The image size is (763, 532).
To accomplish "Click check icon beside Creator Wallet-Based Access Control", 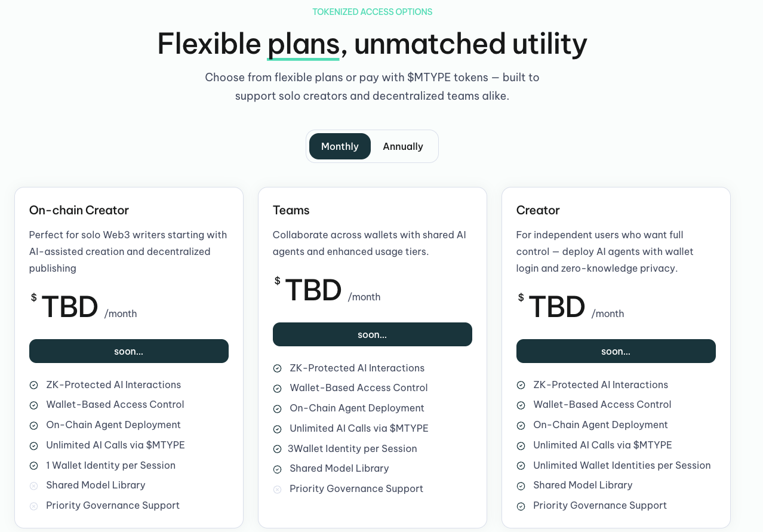I will [521, 405].
